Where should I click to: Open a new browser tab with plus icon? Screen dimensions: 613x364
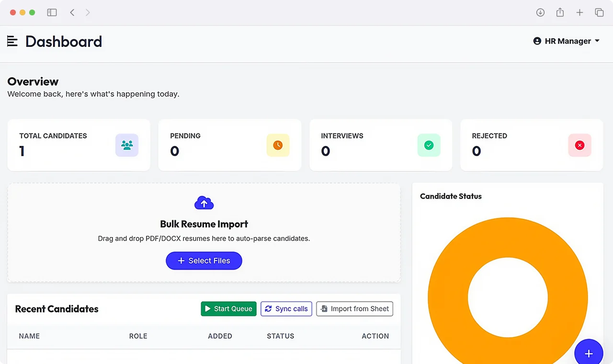(579, 12)
